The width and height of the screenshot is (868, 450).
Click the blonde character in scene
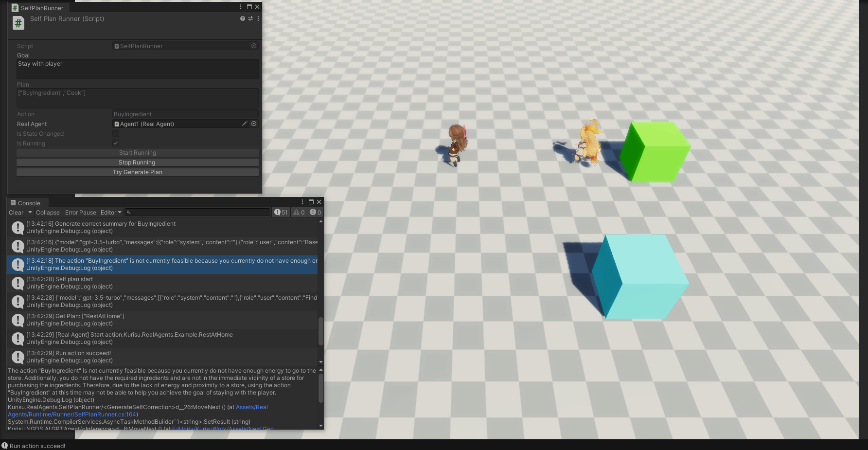[589, 143]
